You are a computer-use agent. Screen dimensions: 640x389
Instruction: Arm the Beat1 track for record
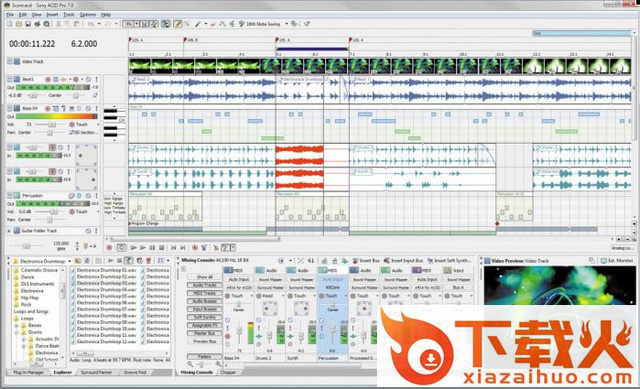click(x=48, y=79)
